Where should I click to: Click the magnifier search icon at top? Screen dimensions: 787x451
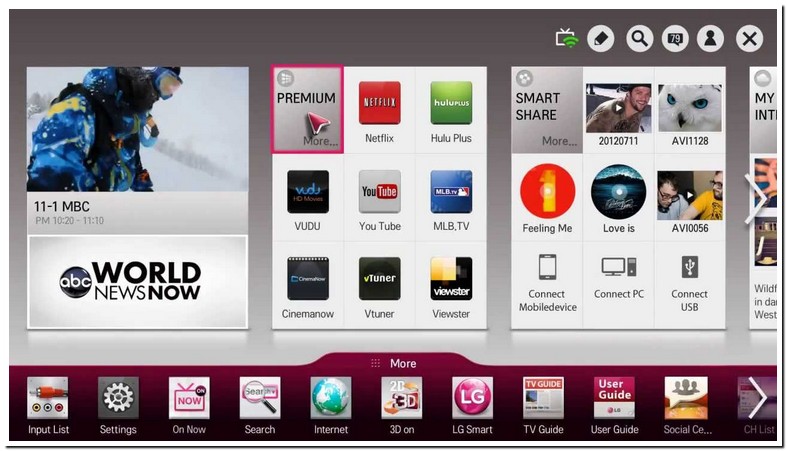639,39
